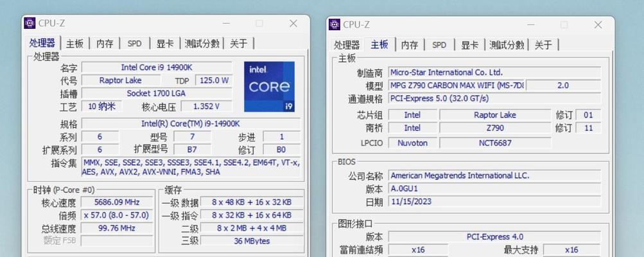The width and height of the screenshot is (644, 257).
Task: Minimize the right CPU-Z window
Action: 531,25
